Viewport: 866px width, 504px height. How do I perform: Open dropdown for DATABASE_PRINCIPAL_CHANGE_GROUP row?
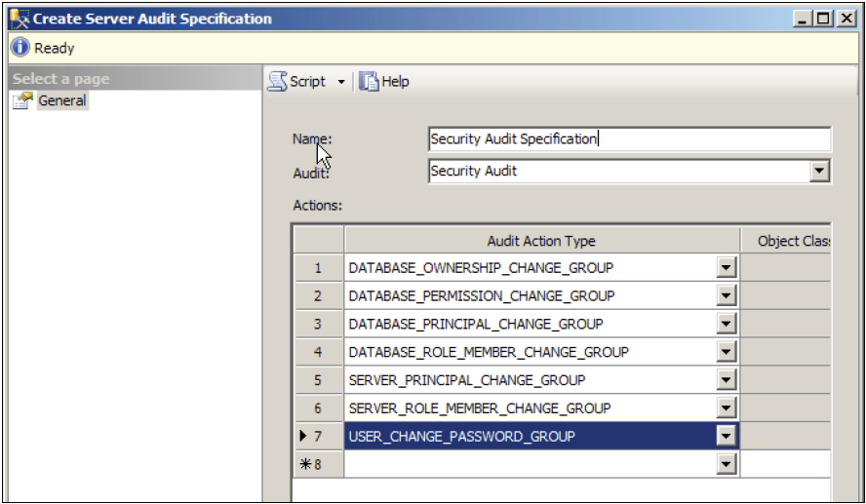click(x=726, y=324)
